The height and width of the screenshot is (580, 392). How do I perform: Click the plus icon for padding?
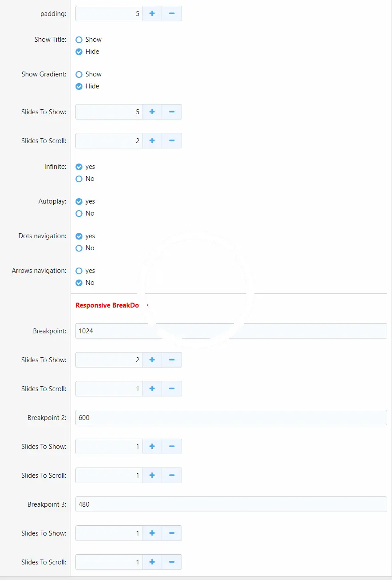pos(152,14)
